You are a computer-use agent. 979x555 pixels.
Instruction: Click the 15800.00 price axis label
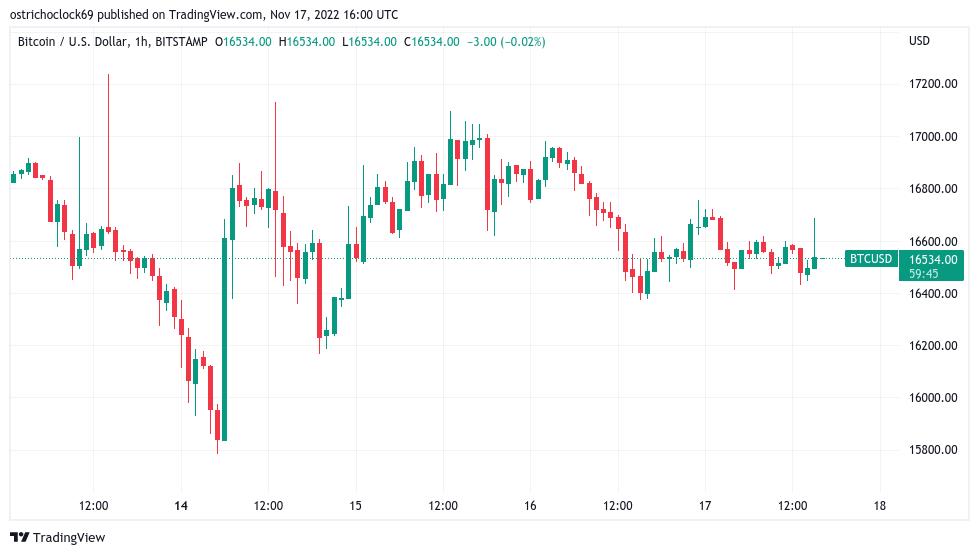coord(932,450)
